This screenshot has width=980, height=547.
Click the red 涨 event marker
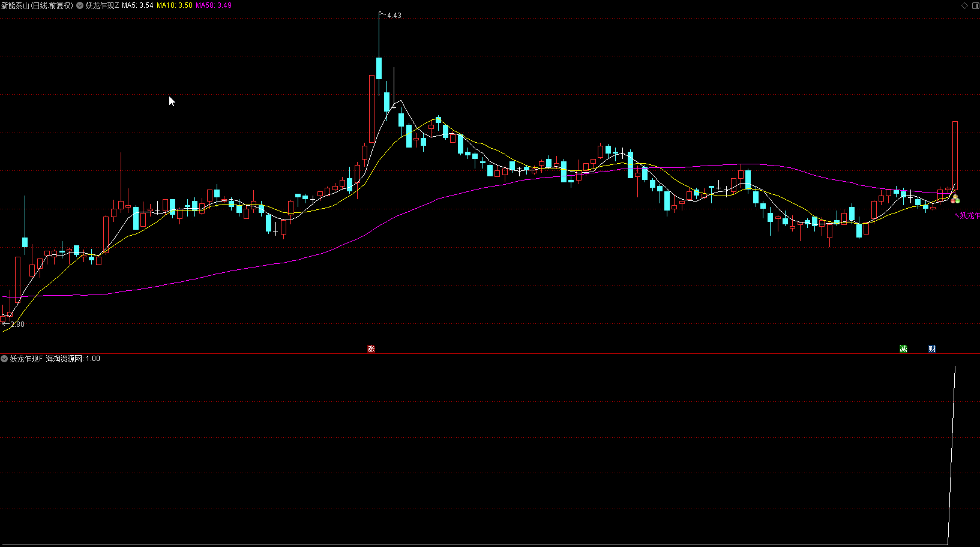(371, 348)
